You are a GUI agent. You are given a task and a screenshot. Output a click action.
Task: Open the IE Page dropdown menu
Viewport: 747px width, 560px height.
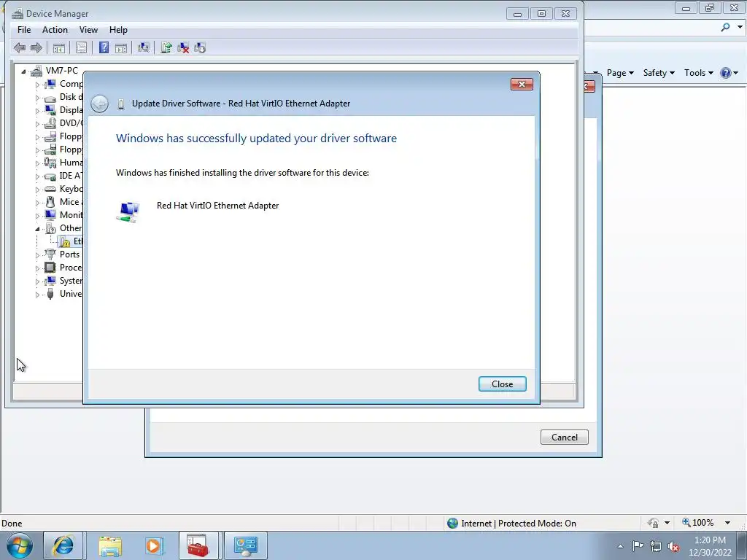(x=620, y=73)
